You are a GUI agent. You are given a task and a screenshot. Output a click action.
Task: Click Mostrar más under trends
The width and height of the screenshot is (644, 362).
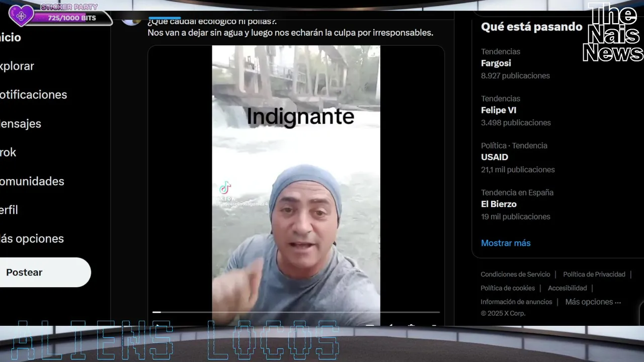click(506, 243)
